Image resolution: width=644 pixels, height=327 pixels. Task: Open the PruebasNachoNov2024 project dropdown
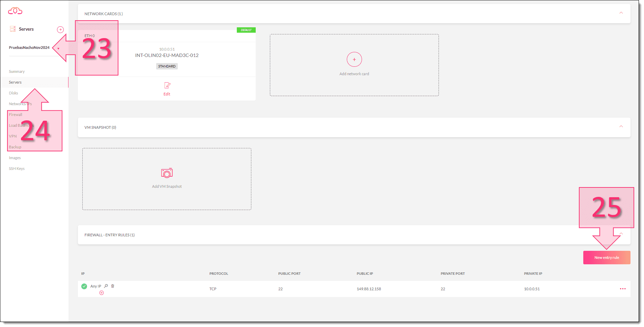pos(58,48)
